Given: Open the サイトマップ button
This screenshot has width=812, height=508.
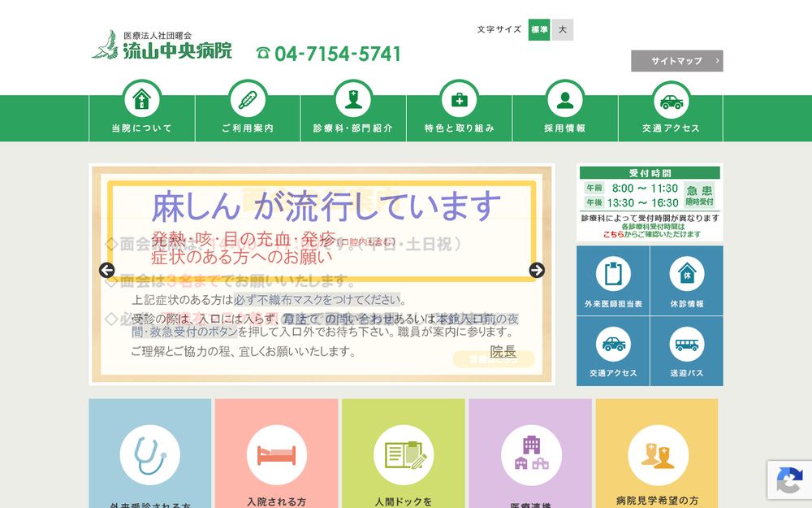Looking at the screenshot, I should 677,61.
